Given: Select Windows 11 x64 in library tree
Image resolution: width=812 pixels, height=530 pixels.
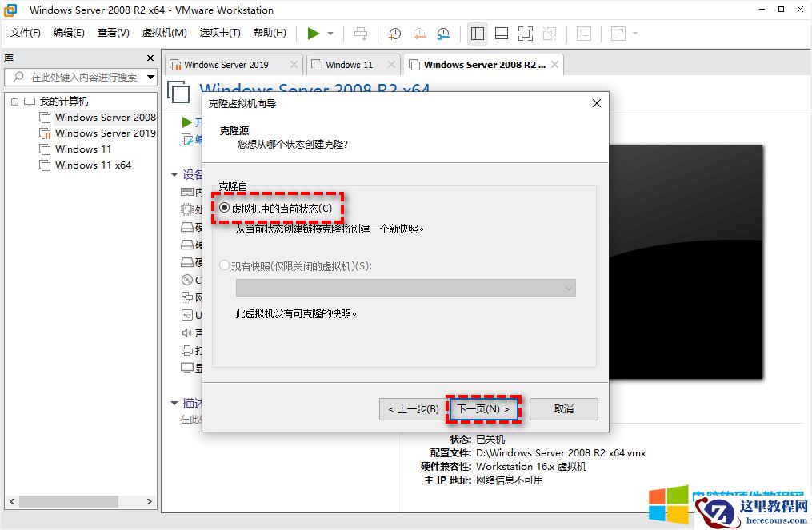Looking at the screenshot, I should pos(93,165).
